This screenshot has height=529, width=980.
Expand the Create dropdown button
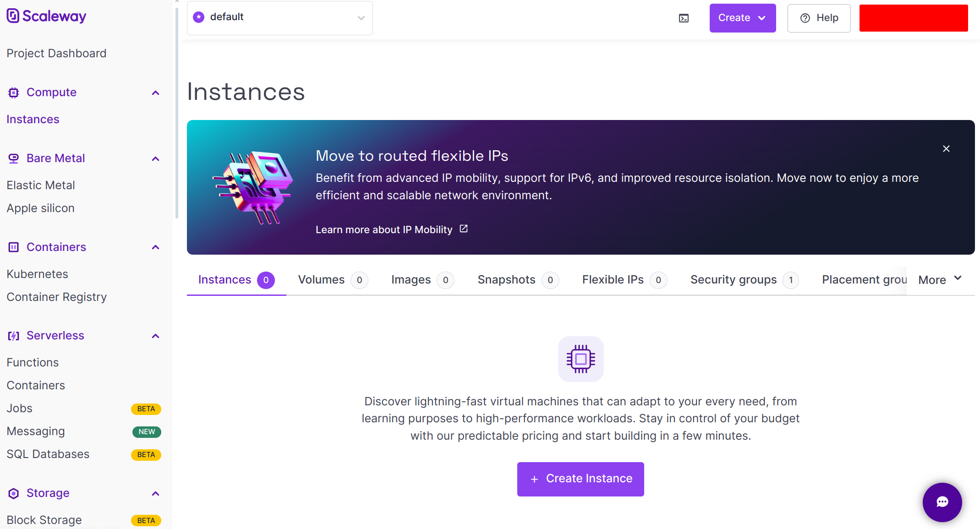click(x=743, y=18)
